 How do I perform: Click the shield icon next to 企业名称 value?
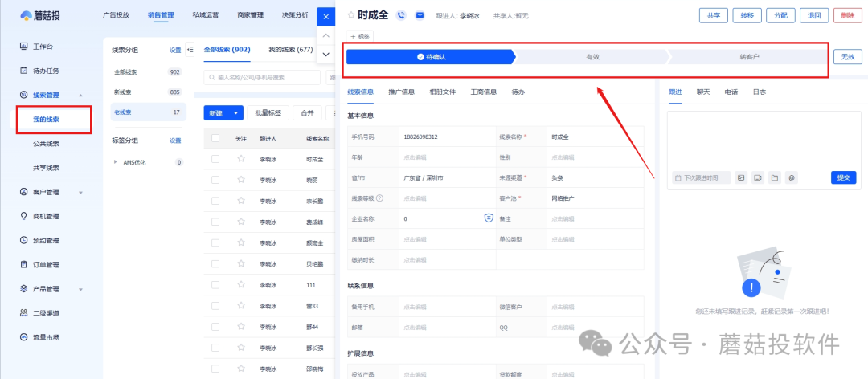click(489, 218)
